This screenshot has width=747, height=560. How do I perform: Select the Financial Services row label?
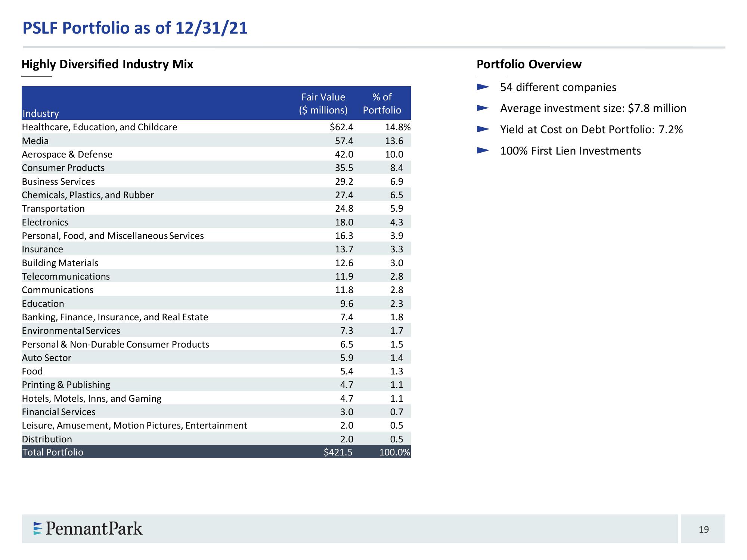59,412
